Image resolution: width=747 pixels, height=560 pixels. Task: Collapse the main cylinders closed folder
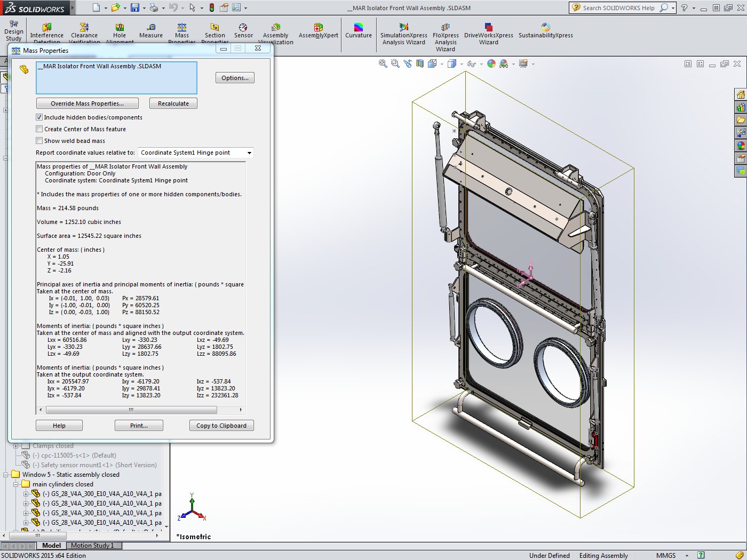tap(16, 484)
